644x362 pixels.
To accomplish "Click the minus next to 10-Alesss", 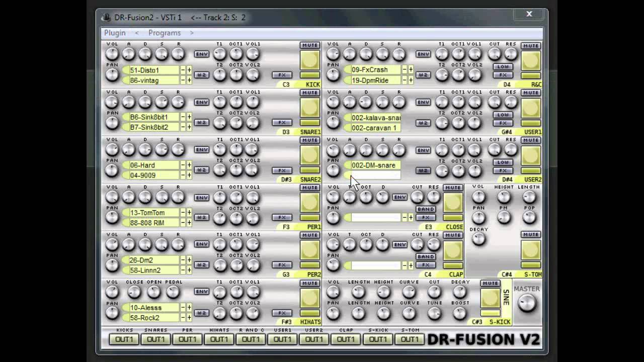I will tap(183, 307).
